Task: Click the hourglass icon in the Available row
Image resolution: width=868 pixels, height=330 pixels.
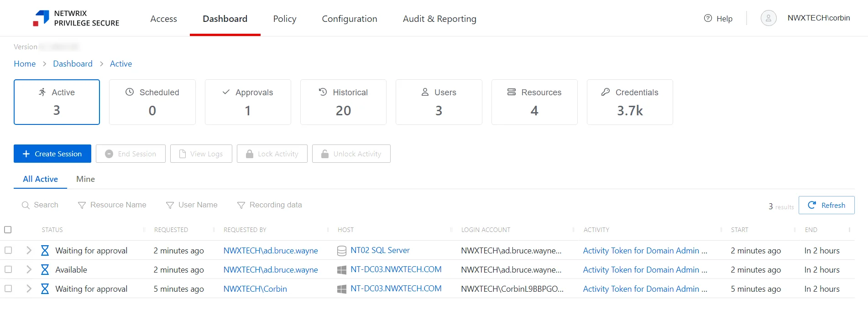Action: [x=45, y=270]
